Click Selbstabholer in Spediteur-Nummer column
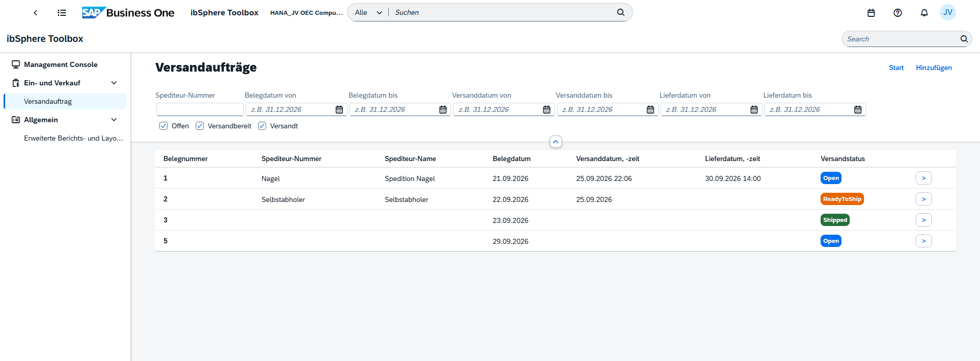The height and width of the screenshot is (361, 980). tap(283, 199)
